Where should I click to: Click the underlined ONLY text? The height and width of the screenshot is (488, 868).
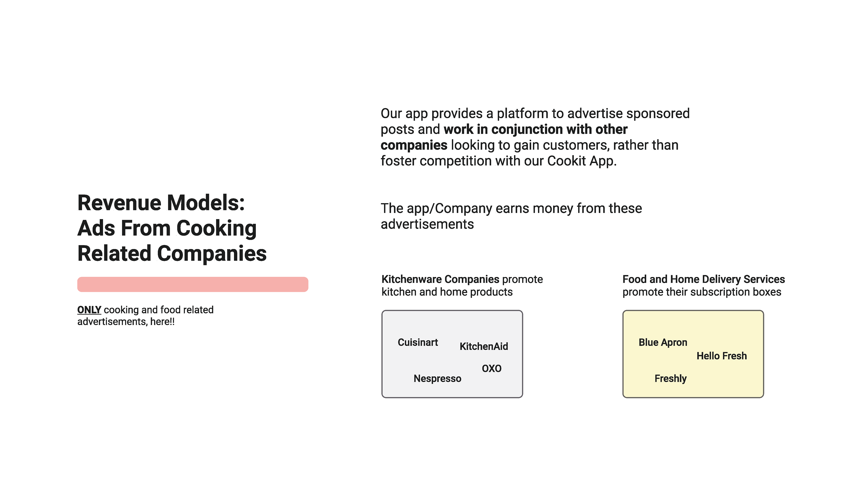click(89, 310)
